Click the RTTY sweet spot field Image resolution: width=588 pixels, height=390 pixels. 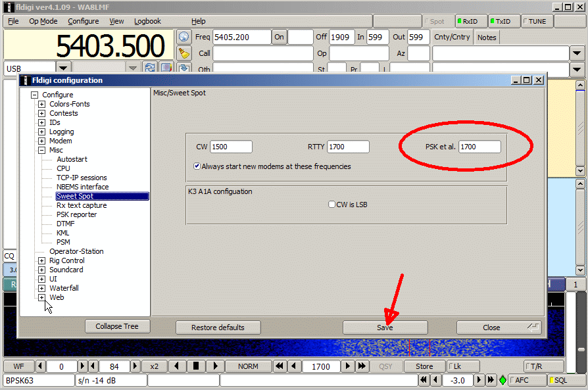[x=348, y=147]
